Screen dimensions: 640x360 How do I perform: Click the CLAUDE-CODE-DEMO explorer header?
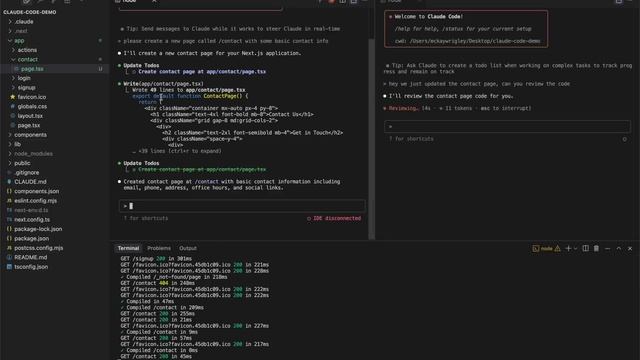(x=29, y=12)
